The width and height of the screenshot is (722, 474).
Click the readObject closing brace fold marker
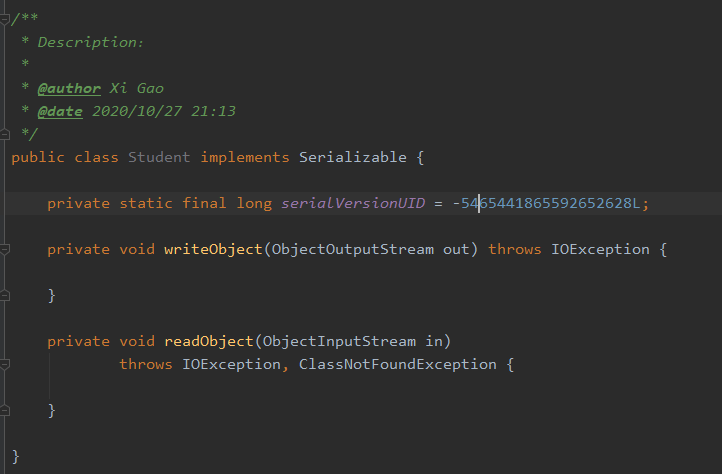(5, 410)
